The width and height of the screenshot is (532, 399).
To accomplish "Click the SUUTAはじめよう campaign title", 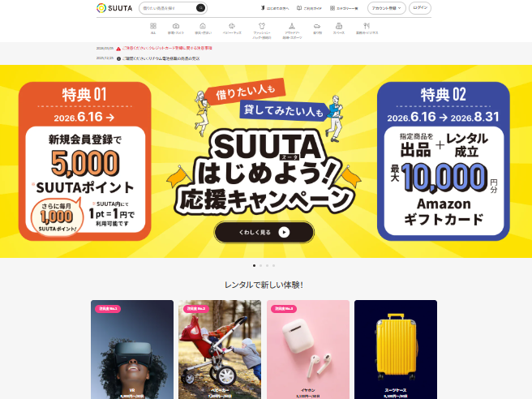I will pos(264,173).
